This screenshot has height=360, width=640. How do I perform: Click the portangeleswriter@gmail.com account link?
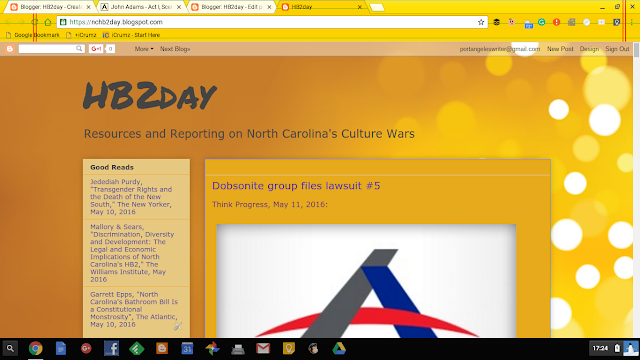(x=500, y=49)
